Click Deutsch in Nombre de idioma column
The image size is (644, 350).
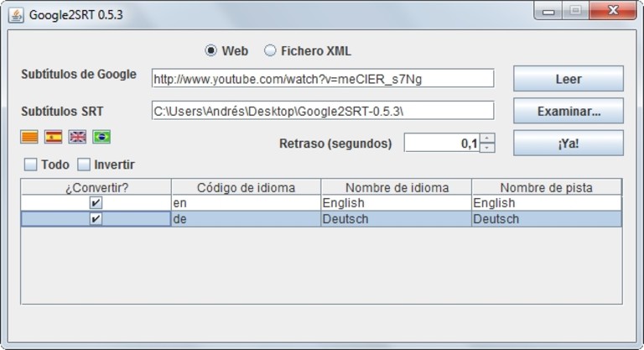coord(397,219)
